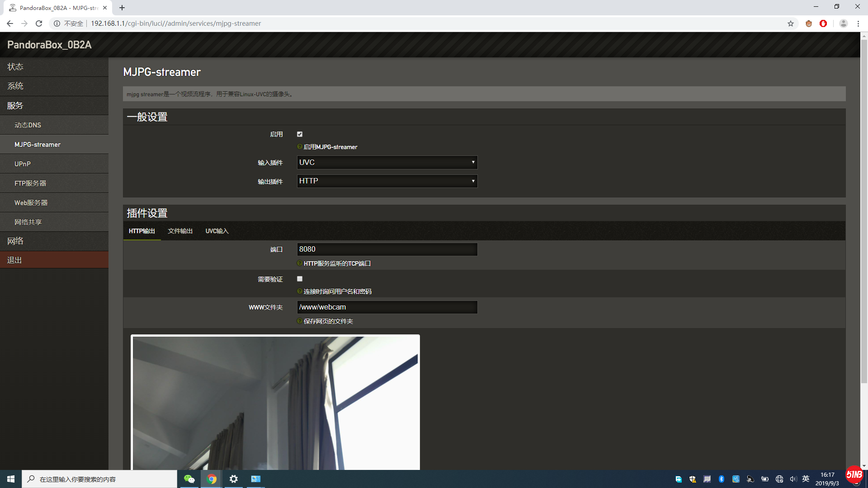This screenshot has height=488, width=868.
Task: Click the 端口 port input field
Action: [x=387, y=249]
